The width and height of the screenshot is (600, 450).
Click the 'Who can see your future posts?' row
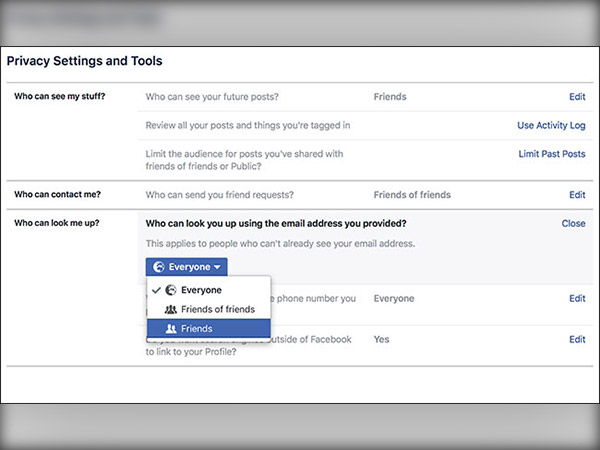click(x=212, y=98)
